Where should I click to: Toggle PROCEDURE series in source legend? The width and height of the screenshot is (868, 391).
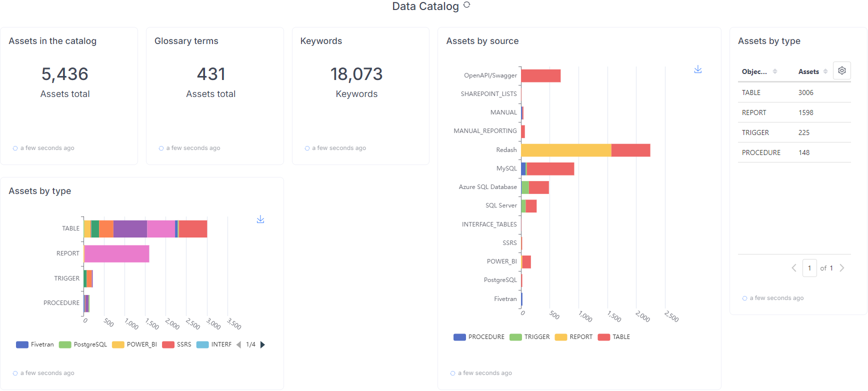[x=479, y=337]
